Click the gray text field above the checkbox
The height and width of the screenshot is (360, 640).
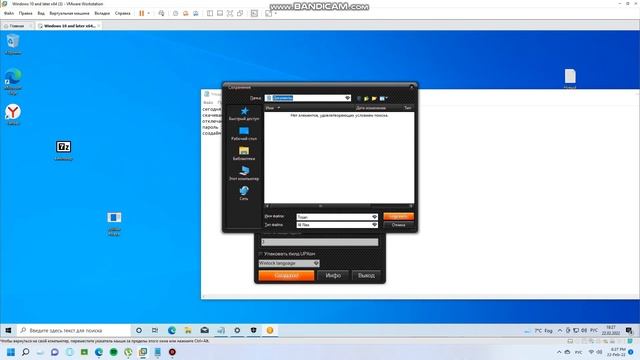coord(320,242)
